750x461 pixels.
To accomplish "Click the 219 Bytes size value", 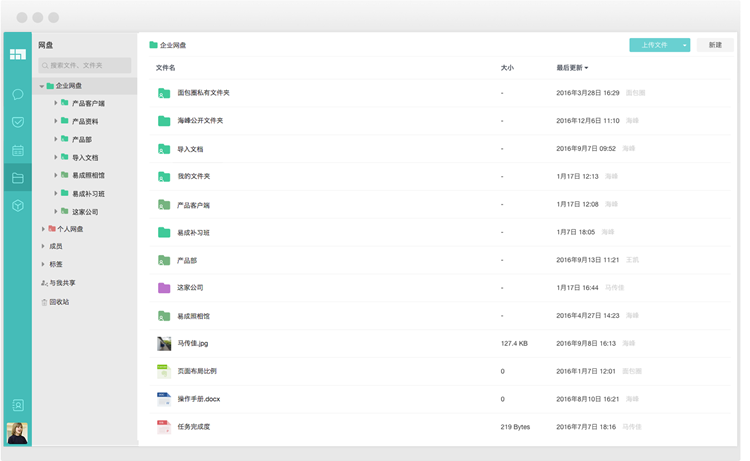I will click(515, 427).
